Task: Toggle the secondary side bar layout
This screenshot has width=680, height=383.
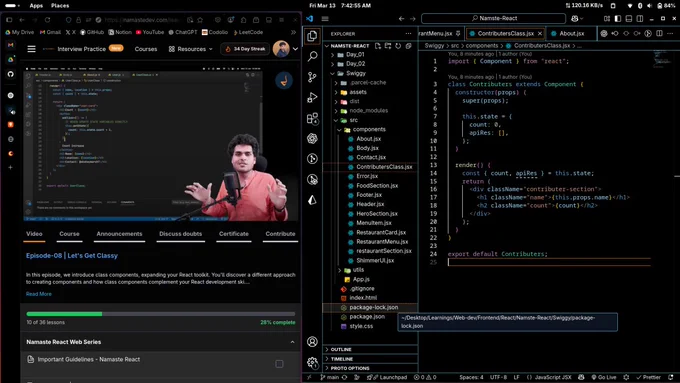Action: pyautogui.click(x=640, y=18)
